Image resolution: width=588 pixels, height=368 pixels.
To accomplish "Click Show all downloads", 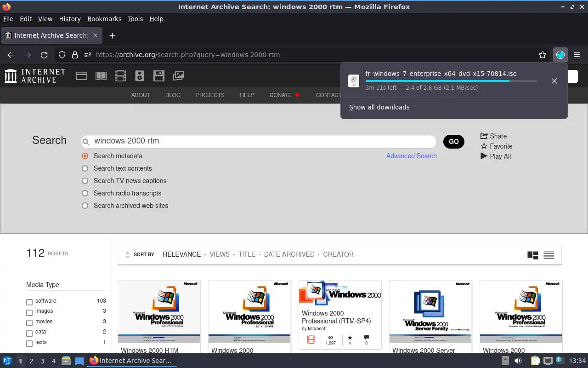I will (379, 107).
